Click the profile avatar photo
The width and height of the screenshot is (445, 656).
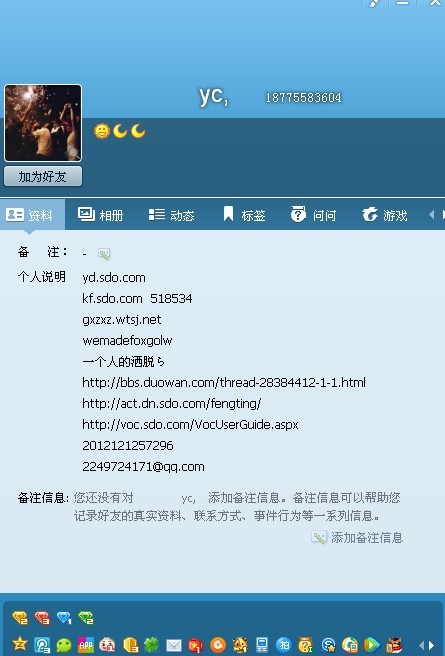(x=43, y=123)
